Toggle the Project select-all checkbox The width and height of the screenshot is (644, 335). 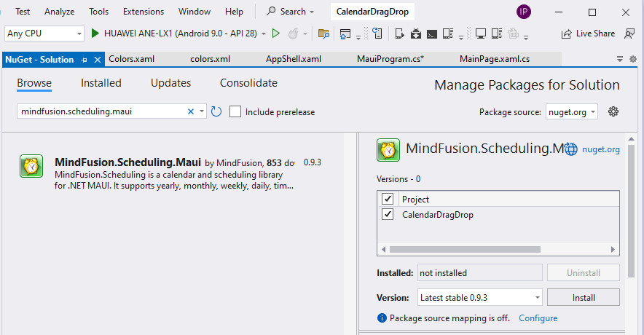(388, 199)
